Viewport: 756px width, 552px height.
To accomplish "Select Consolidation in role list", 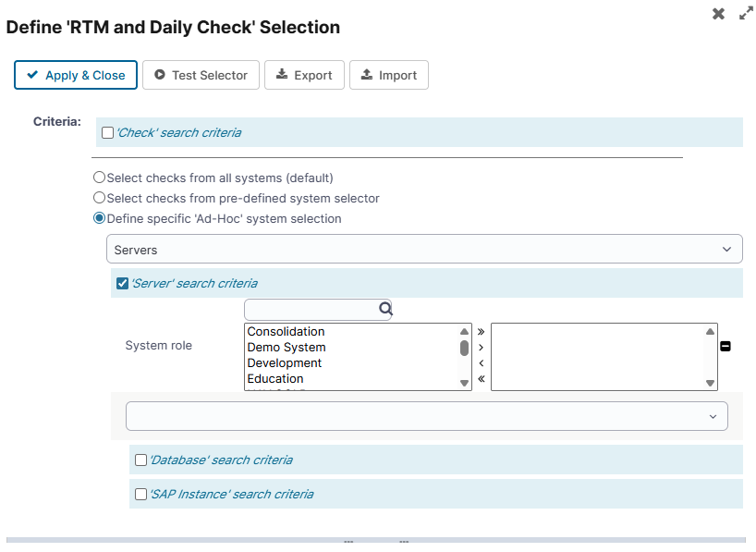I will coord(286,332).
